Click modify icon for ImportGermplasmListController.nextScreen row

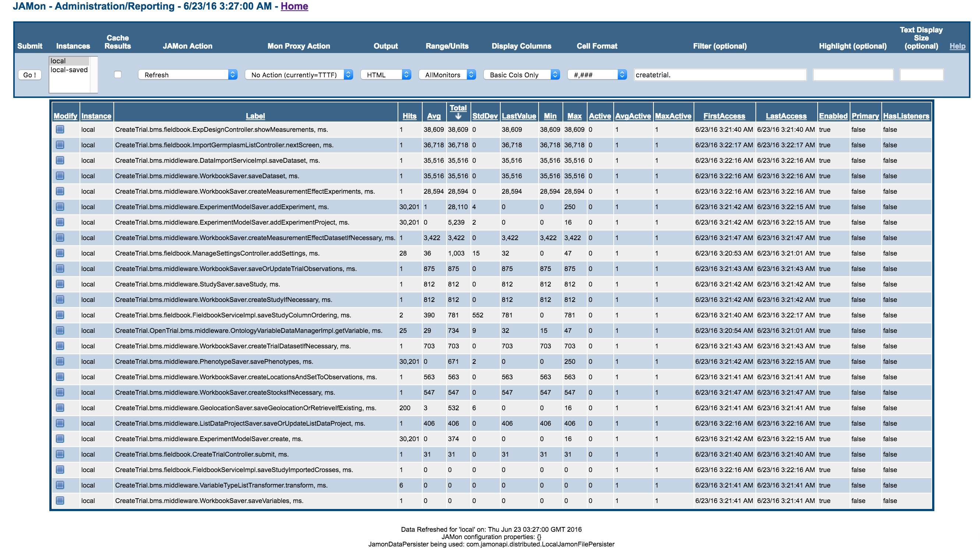pos(60,145)
